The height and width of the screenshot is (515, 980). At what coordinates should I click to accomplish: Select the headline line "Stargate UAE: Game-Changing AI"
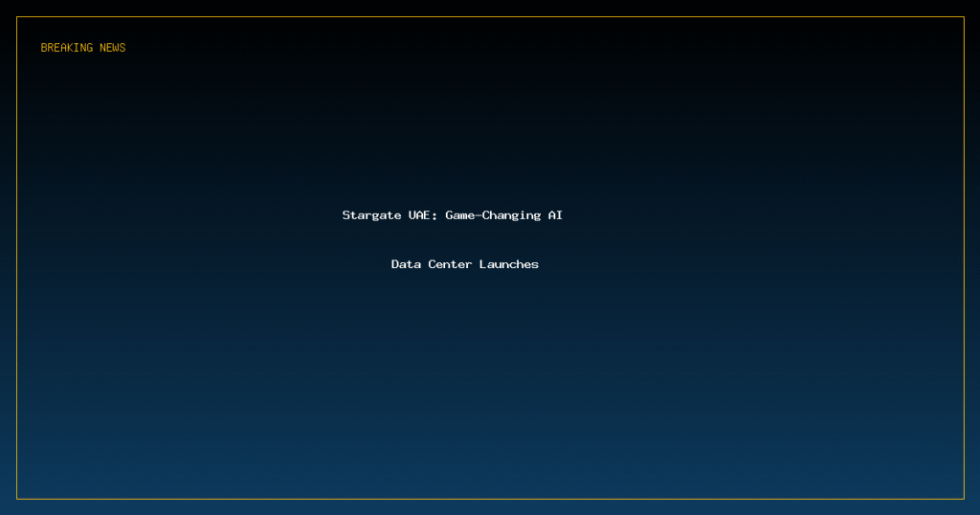click(x=453, y=215)
